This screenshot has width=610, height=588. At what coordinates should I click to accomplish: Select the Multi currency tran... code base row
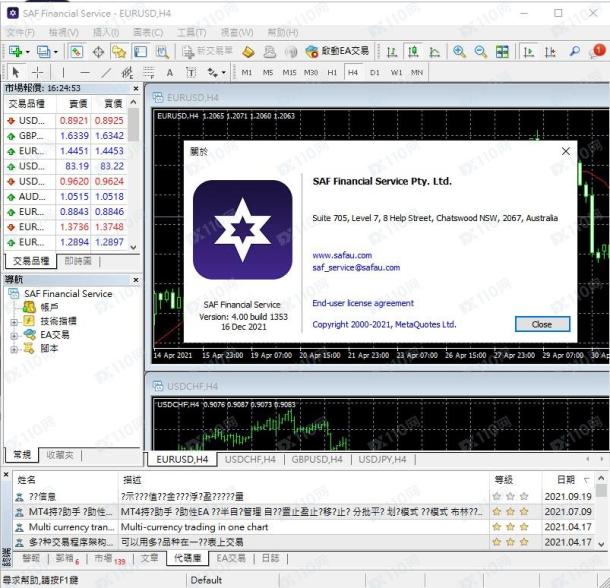(303, 527)
